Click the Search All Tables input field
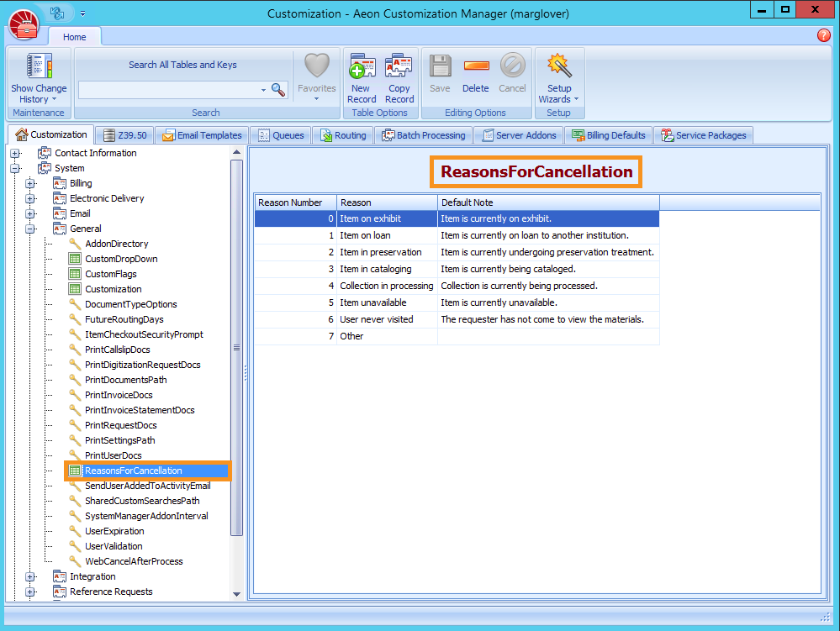This screenshot has width=840, height=631. [181, 89]
